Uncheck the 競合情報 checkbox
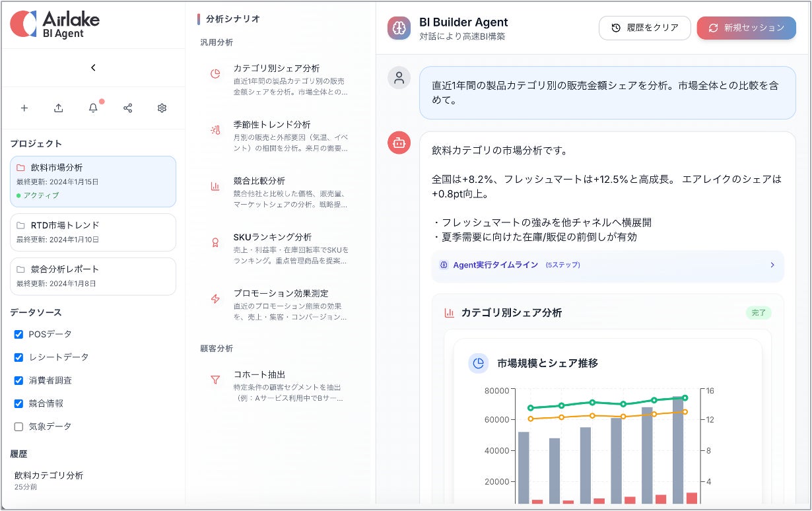Screen dimensions: 812x511 (x=18, y=403)
